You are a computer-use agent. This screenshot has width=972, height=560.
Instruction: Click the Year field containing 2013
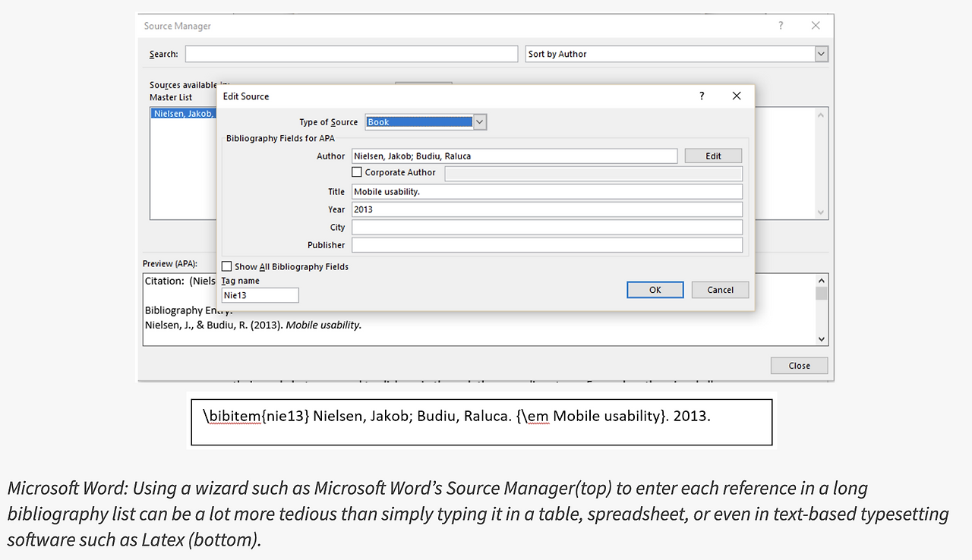(x=547, y=209)
